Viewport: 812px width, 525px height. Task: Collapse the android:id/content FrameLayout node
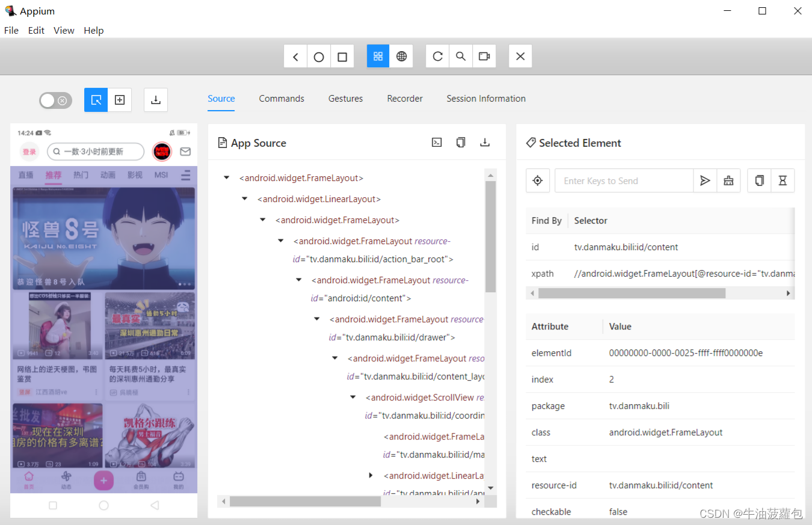[x=299, y=280]
